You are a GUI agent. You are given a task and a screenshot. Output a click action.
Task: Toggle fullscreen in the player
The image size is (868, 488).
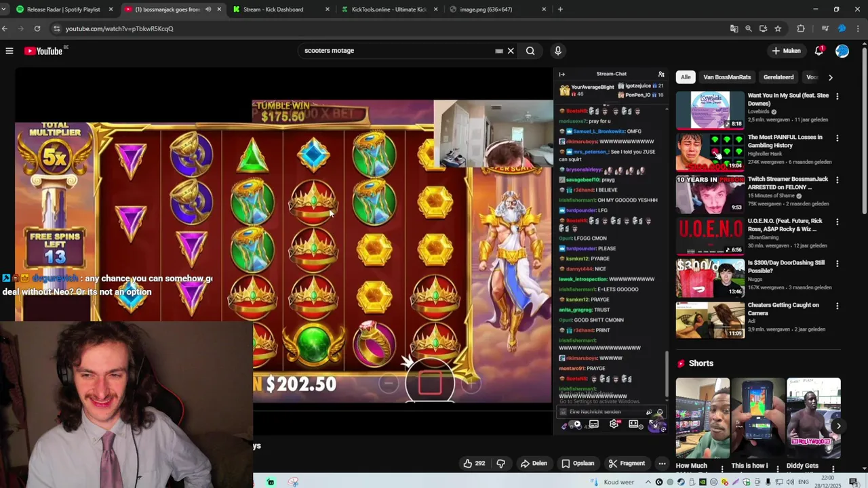pos(654,424)
